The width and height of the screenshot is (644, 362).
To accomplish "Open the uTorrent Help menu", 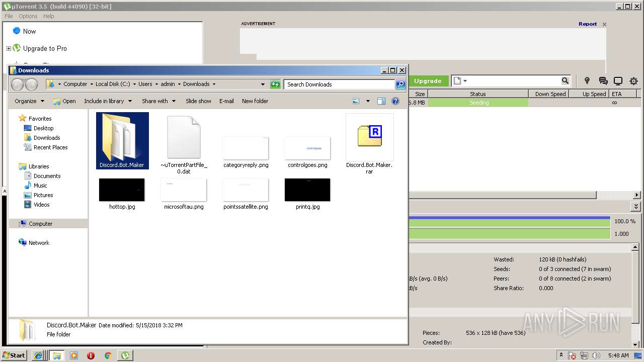I will coord(49,16).
